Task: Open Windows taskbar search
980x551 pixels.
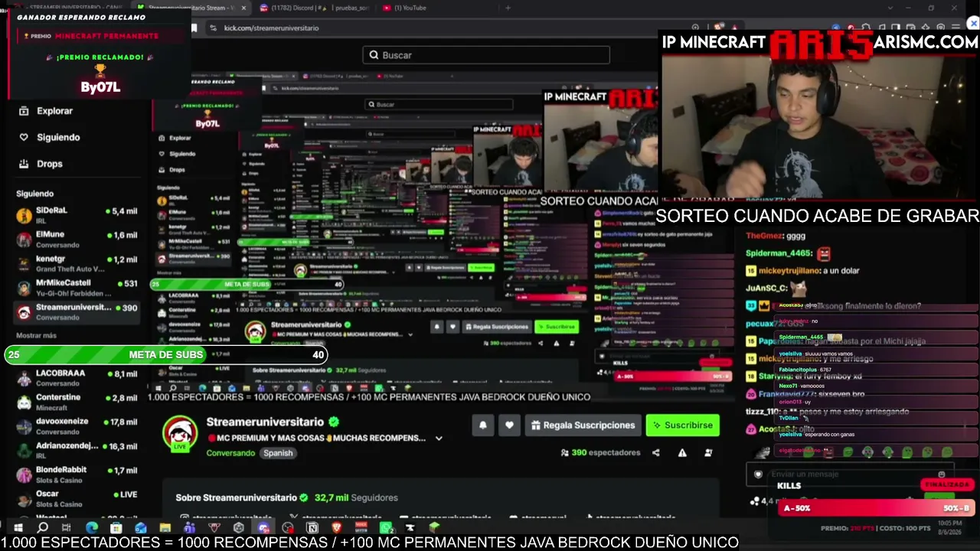Action: click(43, 527)
